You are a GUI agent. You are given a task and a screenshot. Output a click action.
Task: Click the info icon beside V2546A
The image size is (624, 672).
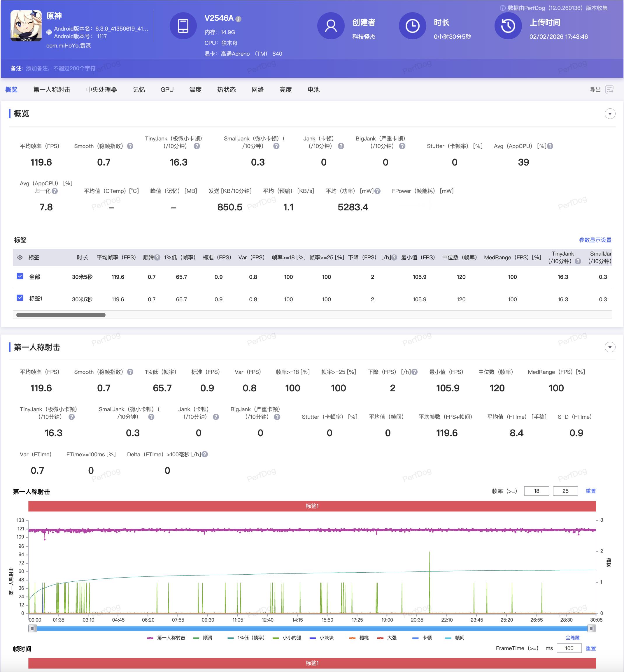(x=239, y=19)
